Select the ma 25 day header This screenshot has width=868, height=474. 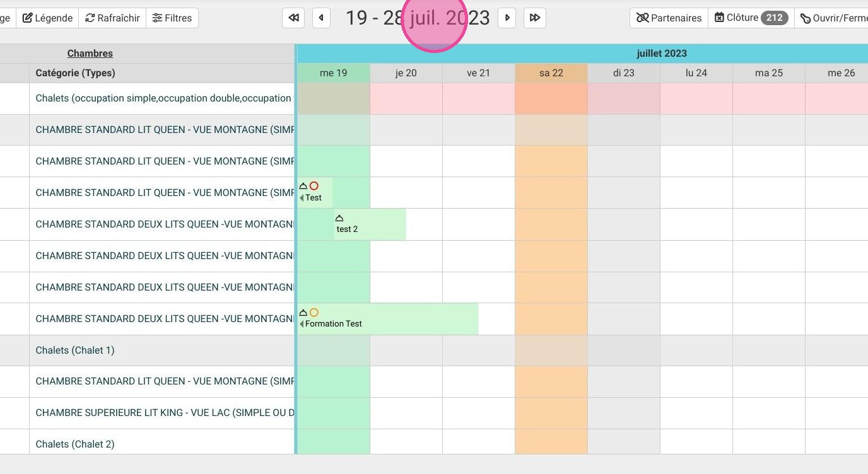769,73
